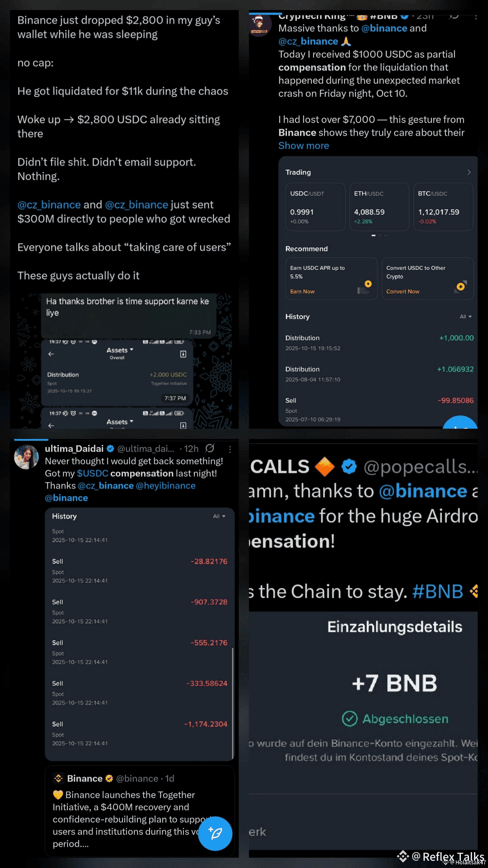Viewport: 488px width, 868px height.
Task: Expand the Trading section chevron arrow
Action: (x=469, y=172)
